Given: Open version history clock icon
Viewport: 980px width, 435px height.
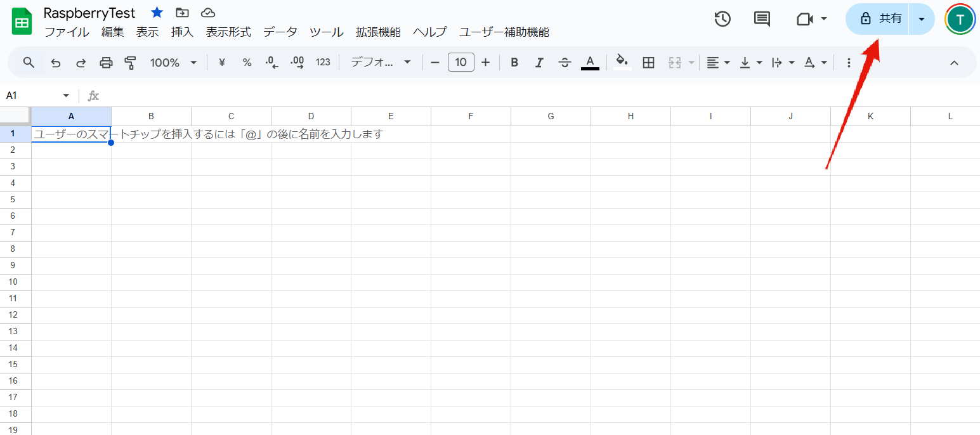Looking at the screenshot, I should (x=722, y=19).
